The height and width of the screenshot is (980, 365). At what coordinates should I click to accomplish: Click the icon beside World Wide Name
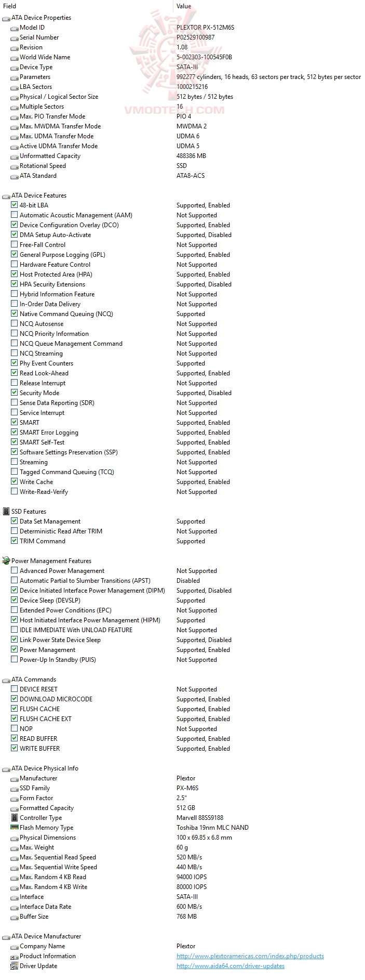coord(15,58)
